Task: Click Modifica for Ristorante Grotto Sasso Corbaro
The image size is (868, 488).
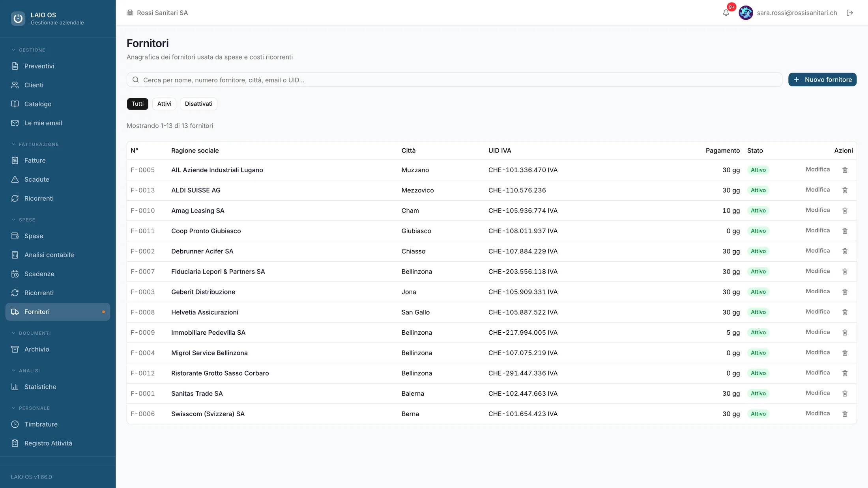Action: pos(817,373)
